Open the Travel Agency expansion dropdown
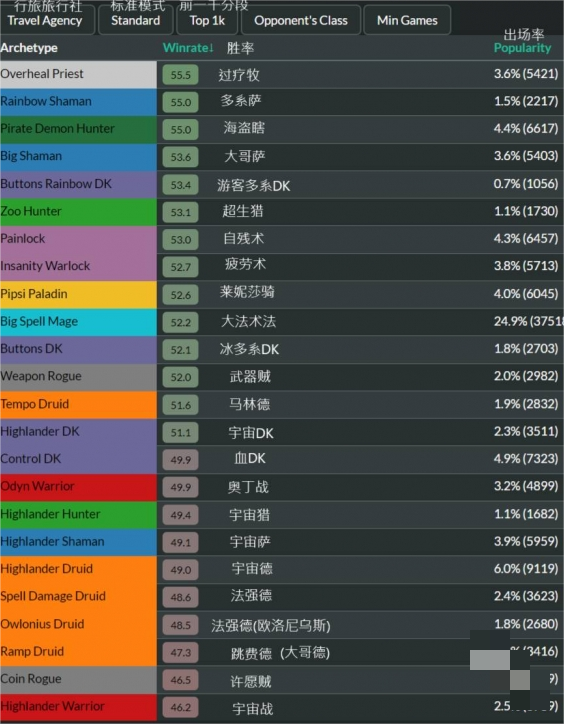This screenshot has height=724, width=564. coord(47,20)
